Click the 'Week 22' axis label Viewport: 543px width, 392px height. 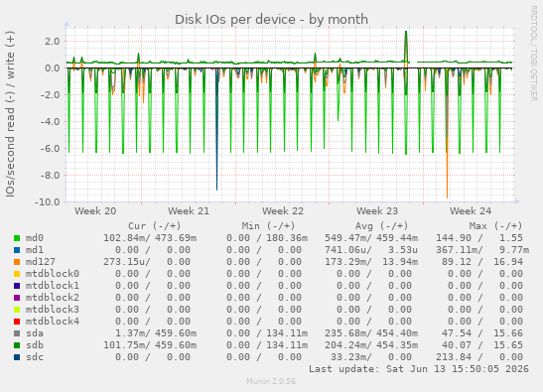click(283, 211)
